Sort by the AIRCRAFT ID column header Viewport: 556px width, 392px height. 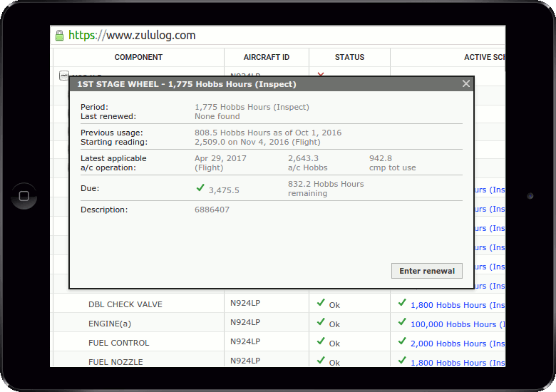[266, 57]
